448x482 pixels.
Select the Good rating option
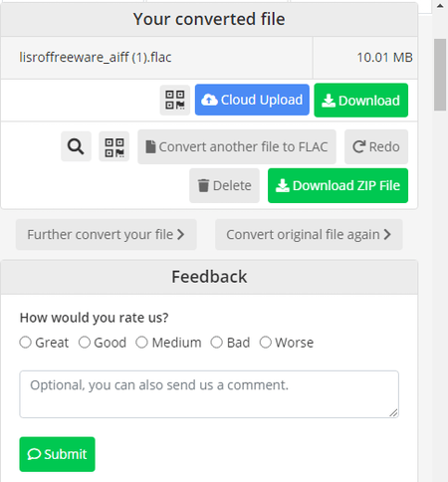pyautogui.click(x=85, y=343)
